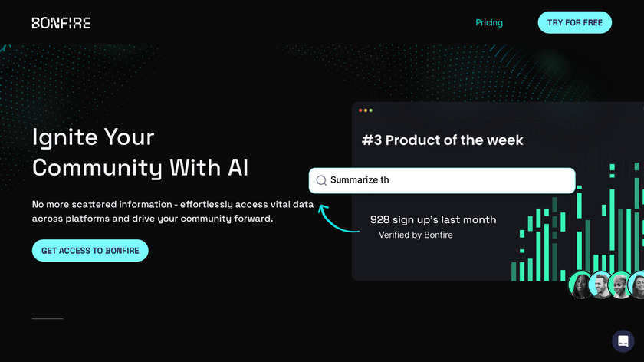Screen dimensions: 644x362
Task: Open the chat support widget icon
Action: point(623,341)
